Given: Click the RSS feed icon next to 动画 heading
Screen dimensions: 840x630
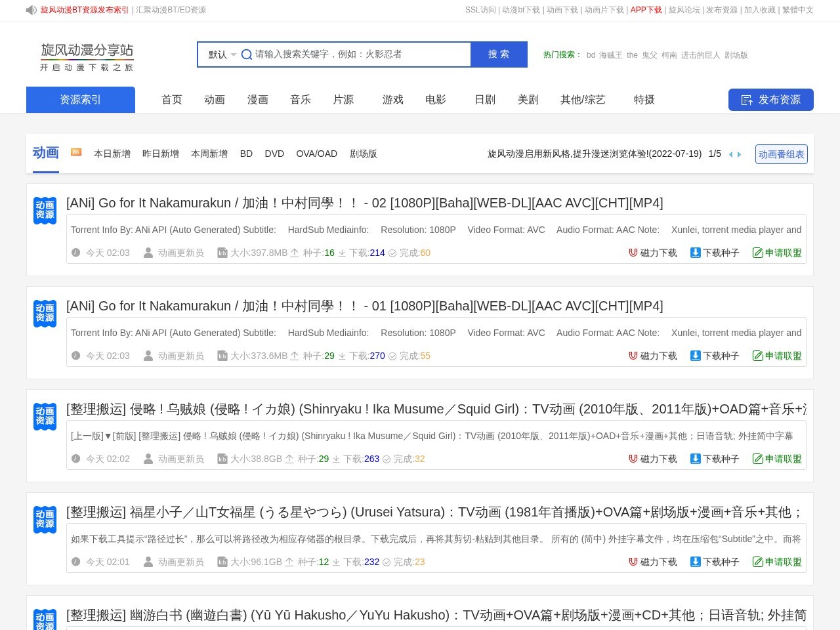Looking at the screenshot, I should (76, 152).
